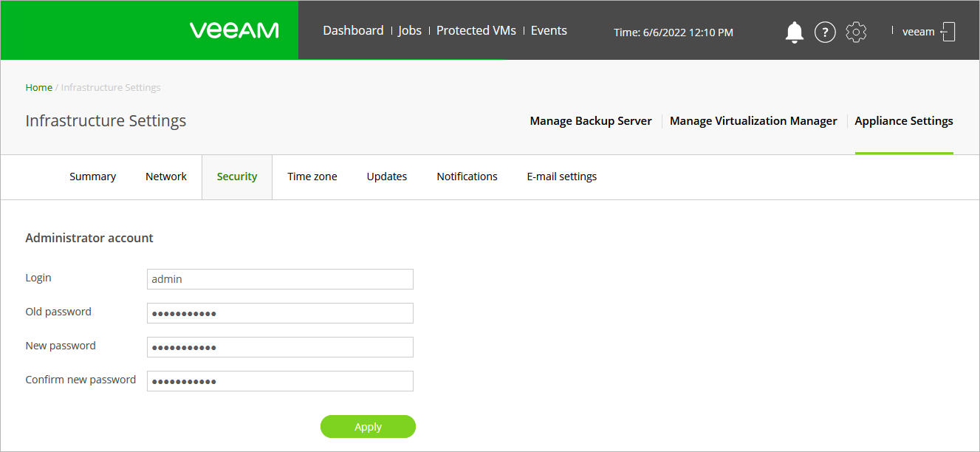This screenshot has height=452, width=980.
Task: Click the Time: 6/6/2022 12:10 PM text
Action: pyautogui.click(x=674, y=32)
